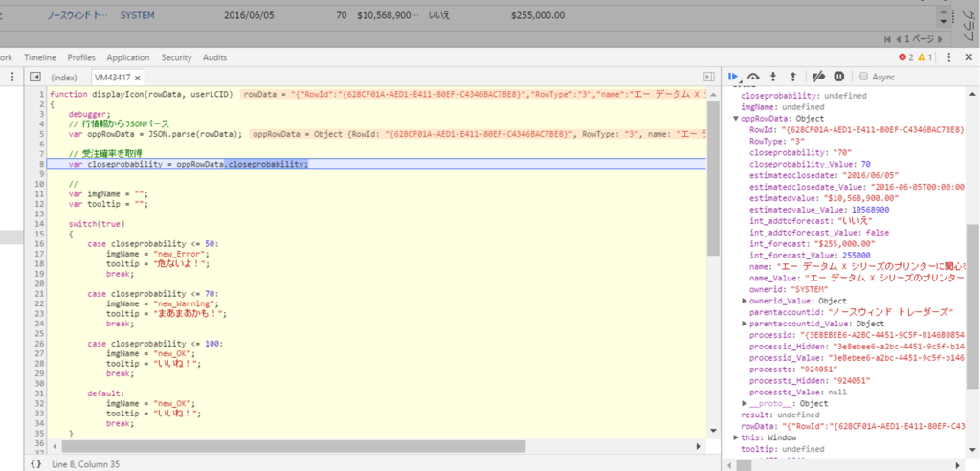Select 'closeprobability_Value: 70' scope entry
This screenshot has height=471, width=980.
(810, 164)
